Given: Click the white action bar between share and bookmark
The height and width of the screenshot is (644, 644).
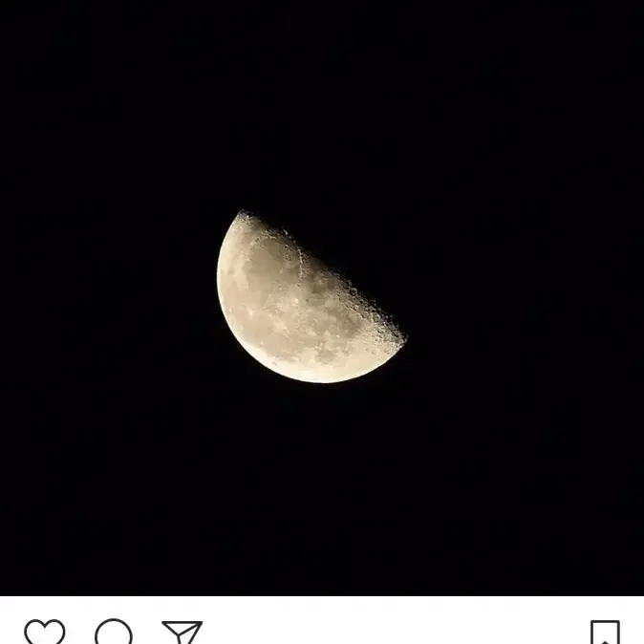Looking at the screenshot, I should 397,620.
